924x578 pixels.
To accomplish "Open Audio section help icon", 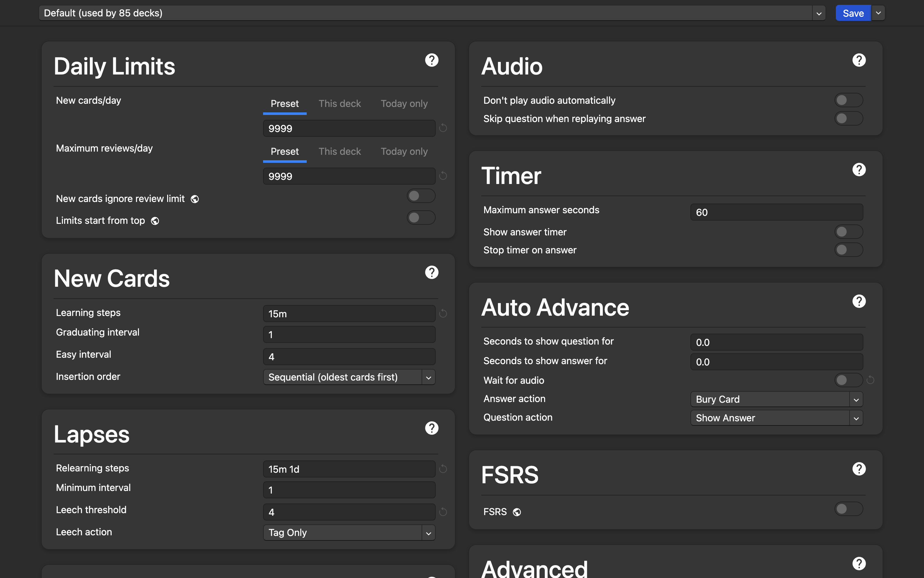I will coord(859,60).
